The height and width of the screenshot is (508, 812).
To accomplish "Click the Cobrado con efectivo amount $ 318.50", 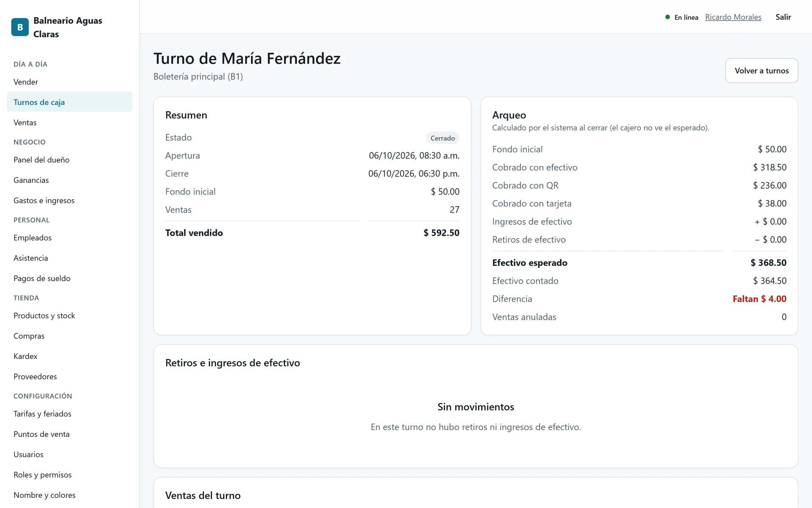I will tap(769, 167).
